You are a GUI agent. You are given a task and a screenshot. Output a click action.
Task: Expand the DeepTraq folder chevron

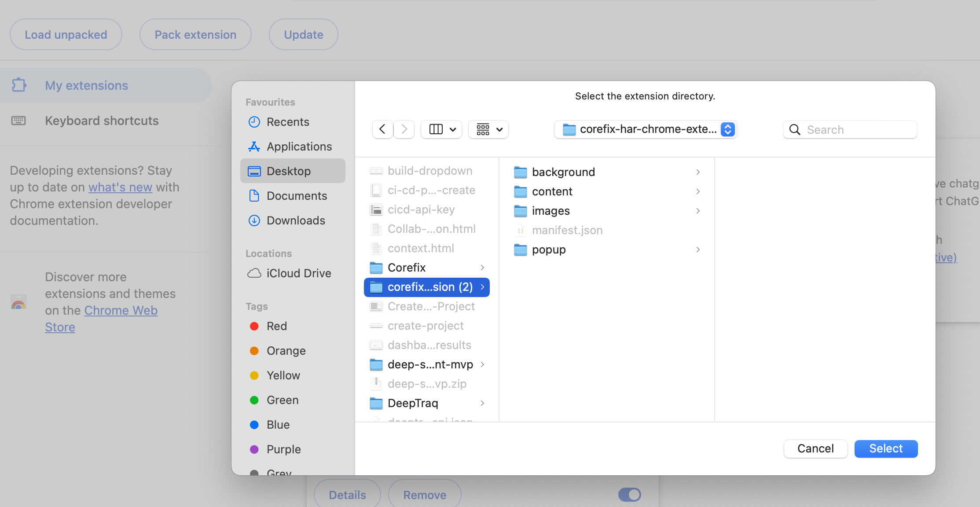pos(482,403)
